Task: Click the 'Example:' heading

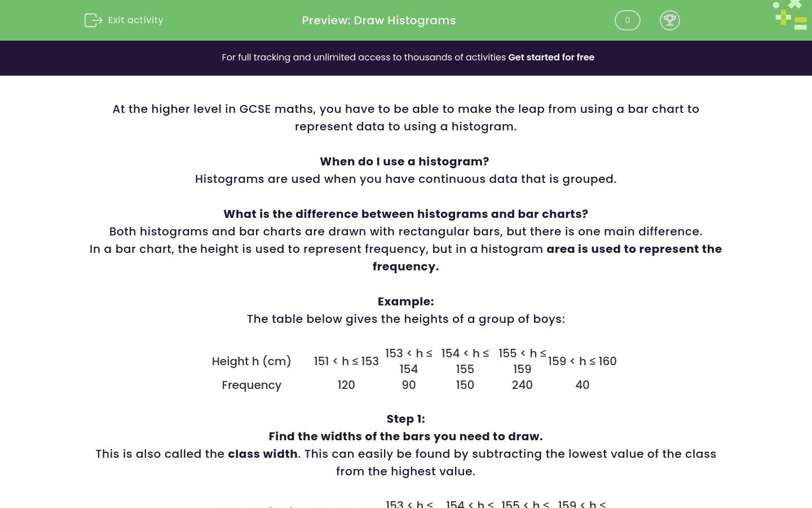Action: click(x=405, y=301)
